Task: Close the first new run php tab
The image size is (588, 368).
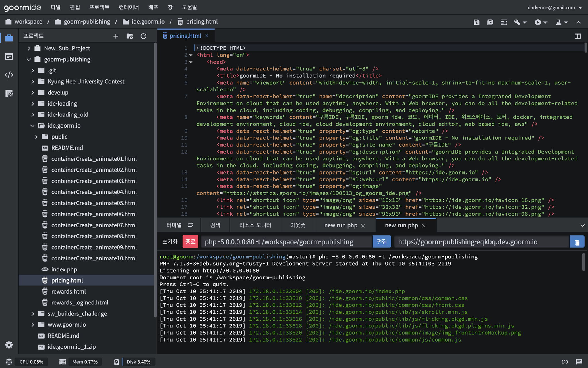Action: (x=363, y=226)
